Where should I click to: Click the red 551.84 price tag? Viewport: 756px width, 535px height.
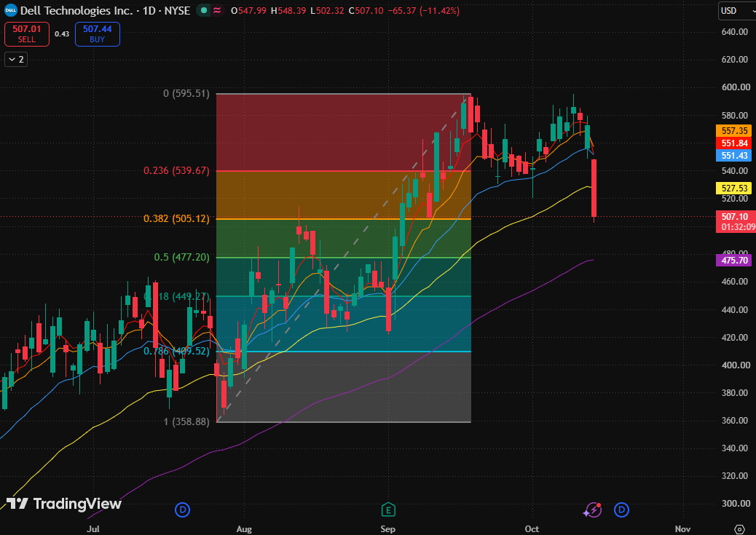click(734, 143)
